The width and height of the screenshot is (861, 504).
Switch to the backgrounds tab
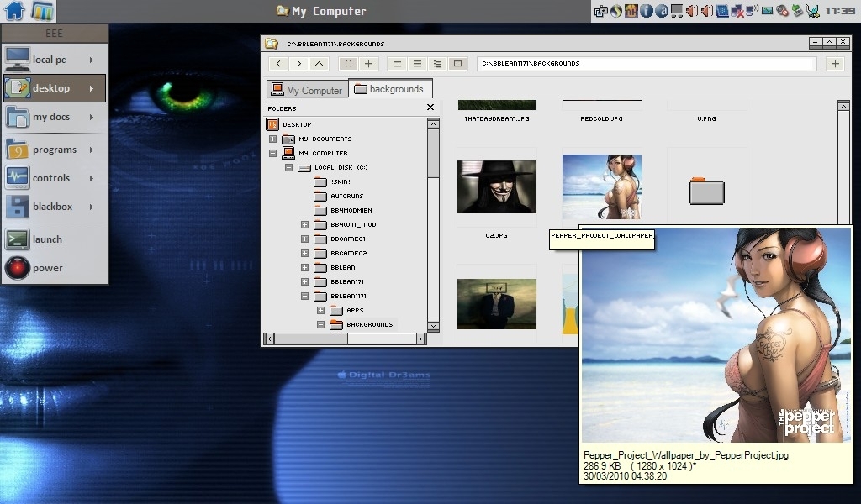(390, 89)
